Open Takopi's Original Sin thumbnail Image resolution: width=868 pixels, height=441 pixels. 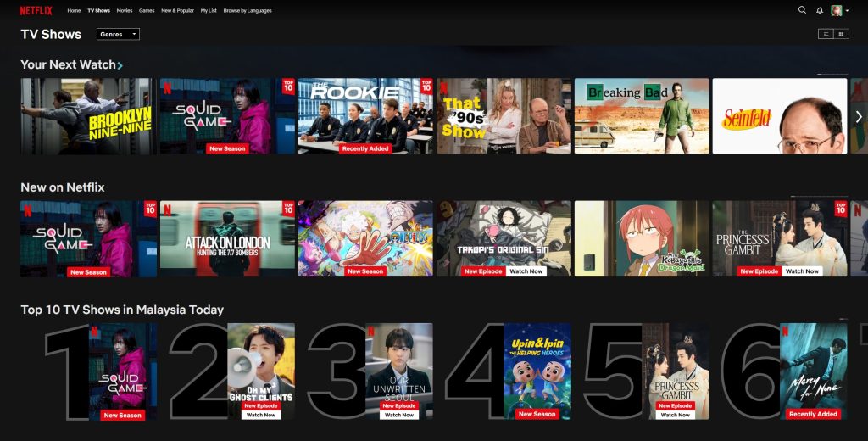504,239
